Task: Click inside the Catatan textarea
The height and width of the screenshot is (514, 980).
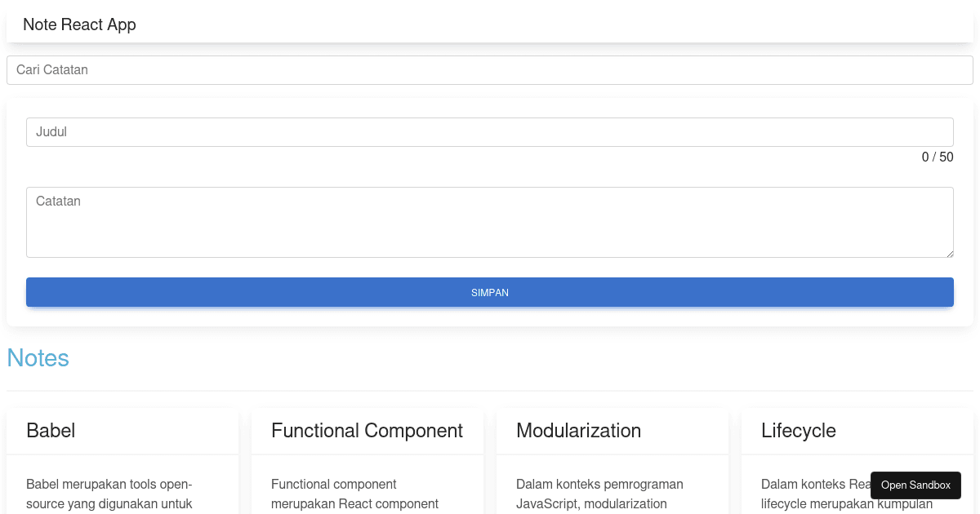Action: pyautogui.click(x=490, y=221)
